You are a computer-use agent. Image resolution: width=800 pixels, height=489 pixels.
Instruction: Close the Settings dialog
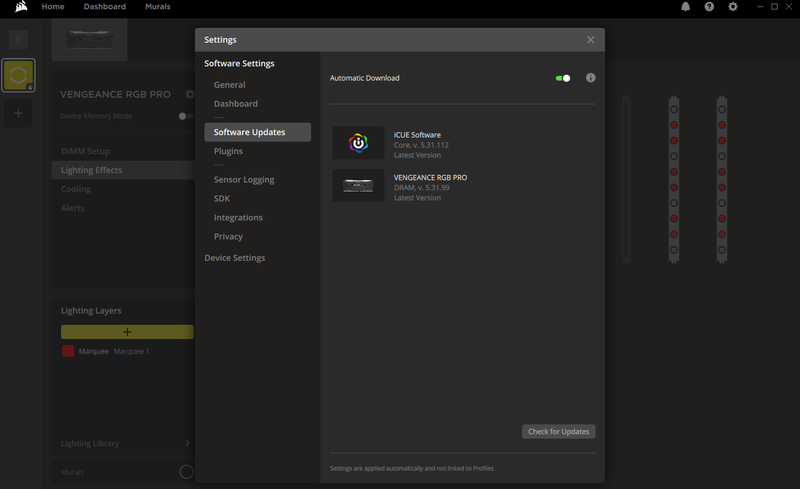coord(590,40)
